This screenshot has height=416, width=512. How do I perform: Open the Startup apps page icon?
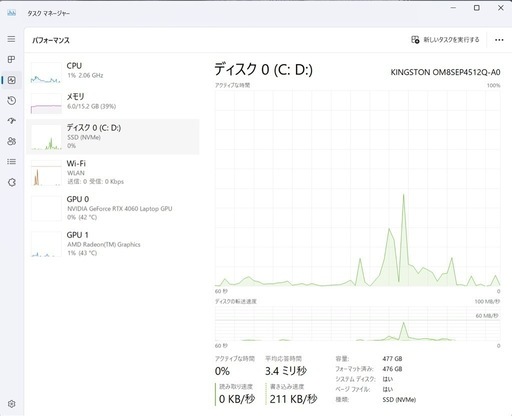coord(12,121)
